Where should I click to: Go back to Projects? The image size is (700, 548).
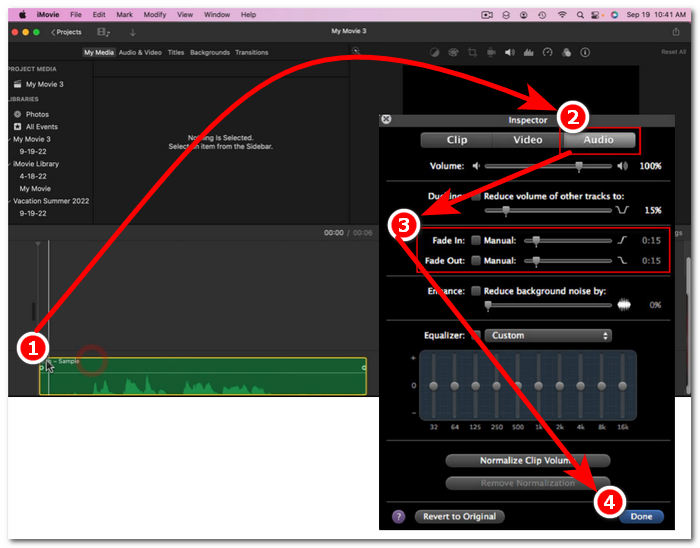66,32
